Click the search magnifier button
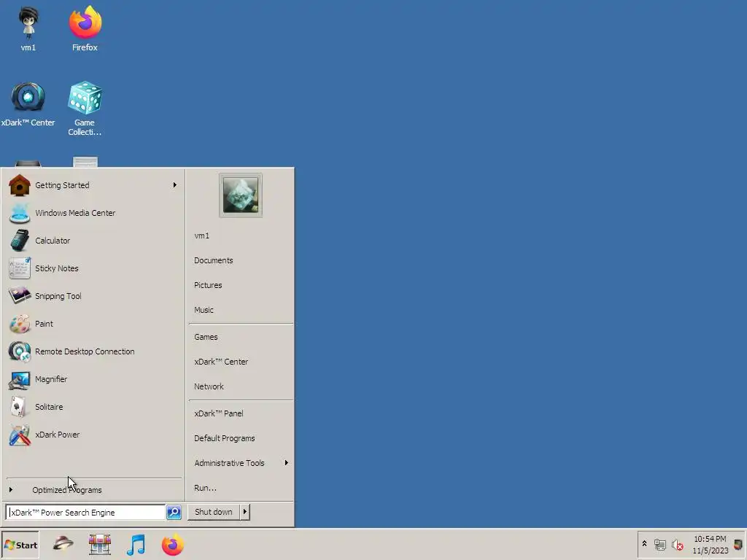This screenshot has width=747, height=560. 174,513
